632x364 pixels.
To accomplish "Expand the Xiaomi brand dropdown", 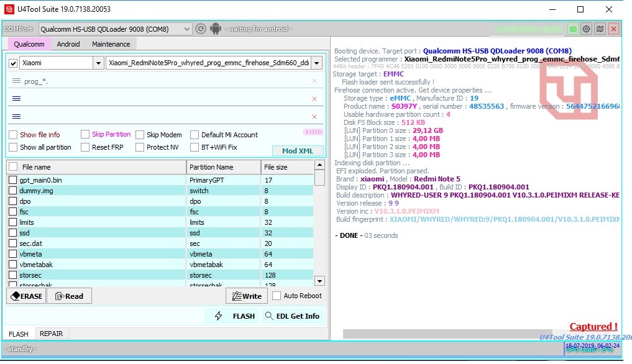I will [98, 63].
